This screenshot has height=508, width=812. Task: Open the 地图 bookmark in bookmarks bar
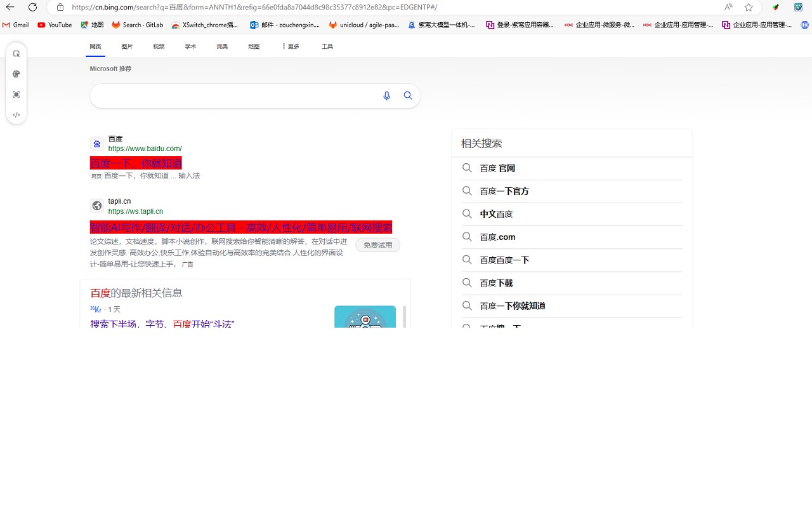92,25
